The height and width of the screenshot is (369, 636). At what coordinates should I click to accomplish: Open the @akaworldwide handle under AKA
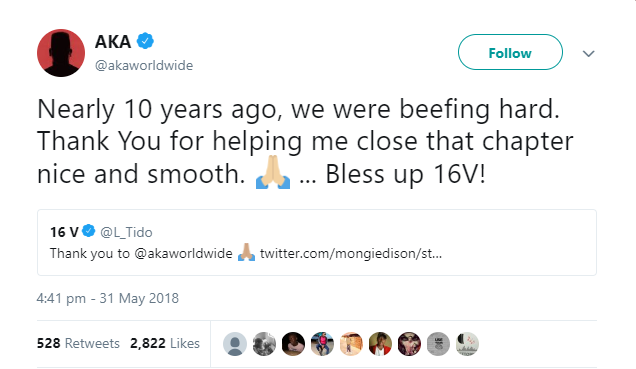coord(144,65)
